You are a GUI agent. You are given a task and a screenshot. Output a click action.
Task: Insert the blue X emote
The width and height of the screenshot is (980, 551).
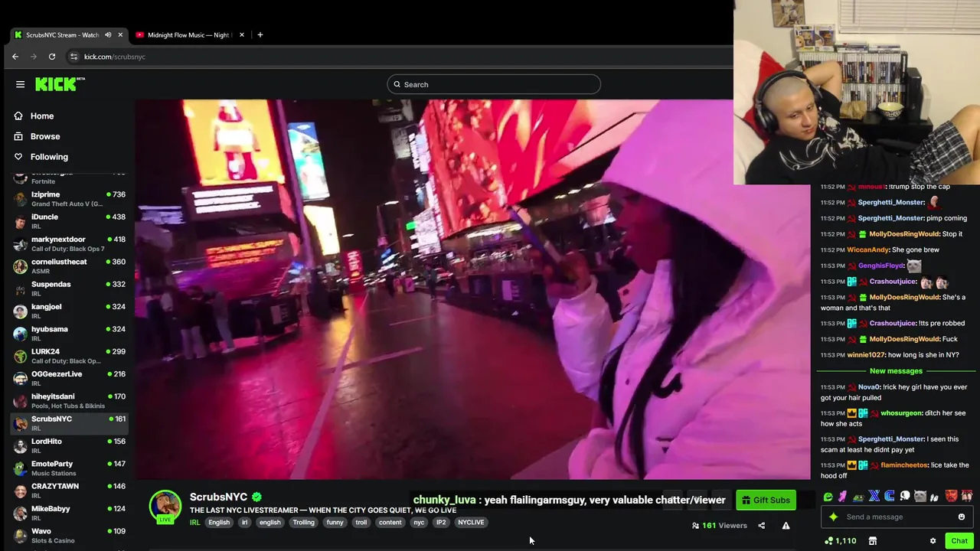pyautogui.click(x=874, y=497)
